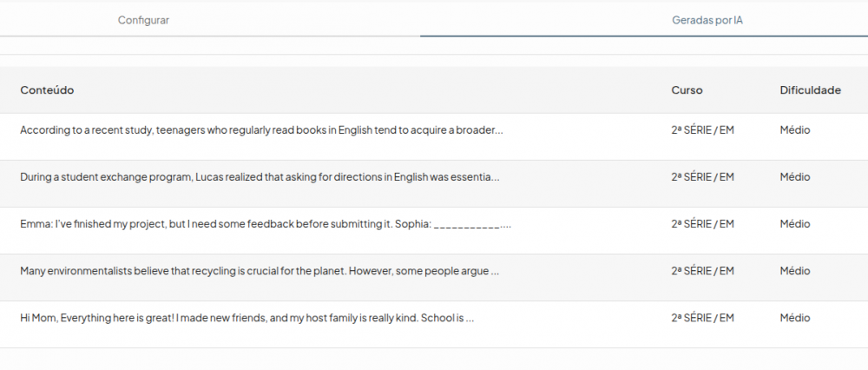The width and height of the screenshot is (868, 370).
Task: Click Médio difficulty in Emma dialogue row
Action: 794,224
